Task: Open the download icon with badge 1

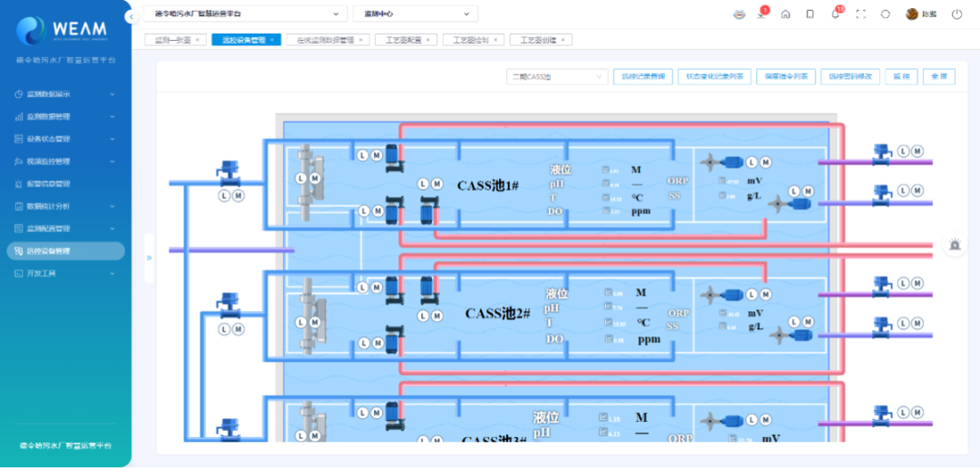Action: (761, 15)
